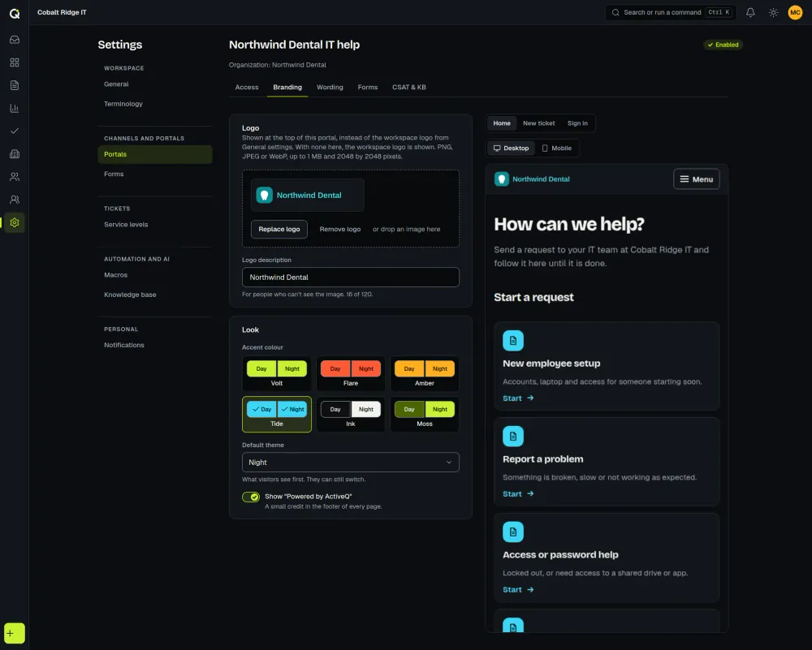Open General workspace settings
This screenshot has width=812, height=650.
(x=155, y=84)
